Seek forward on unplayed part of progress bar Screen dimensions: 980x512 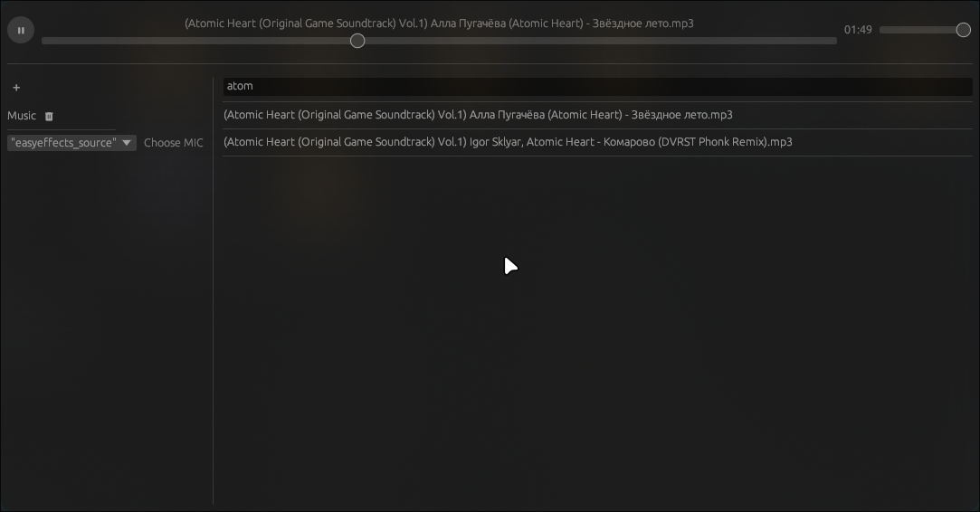(x=597, y=41)
